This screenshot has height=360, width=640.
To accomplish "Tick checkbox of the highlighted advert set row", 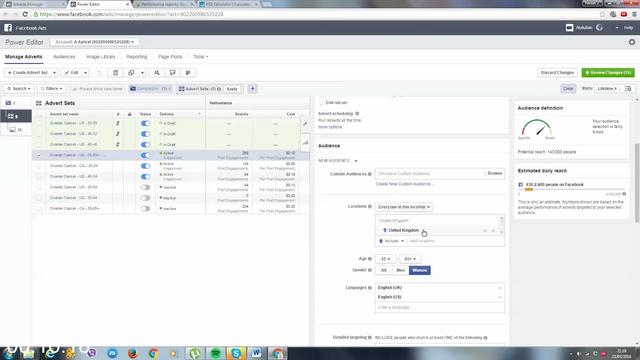I will [39, 155].
